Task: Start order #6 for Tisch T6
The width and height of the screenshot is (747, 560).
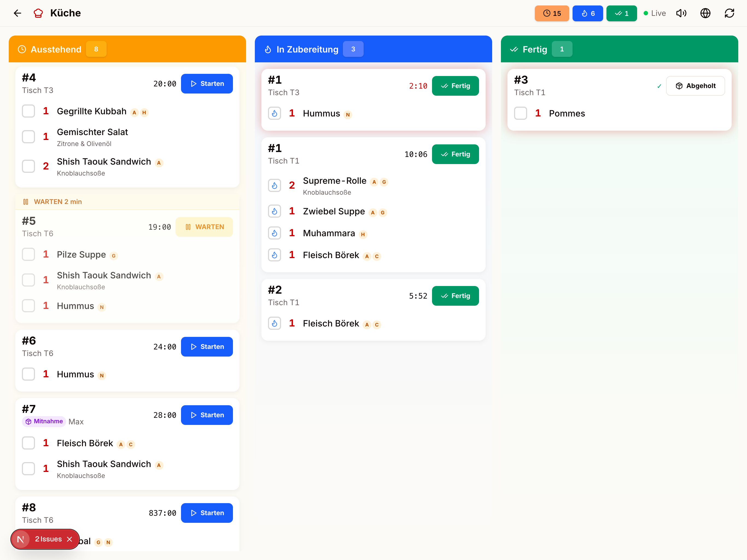Action: (x=207, y=346)
